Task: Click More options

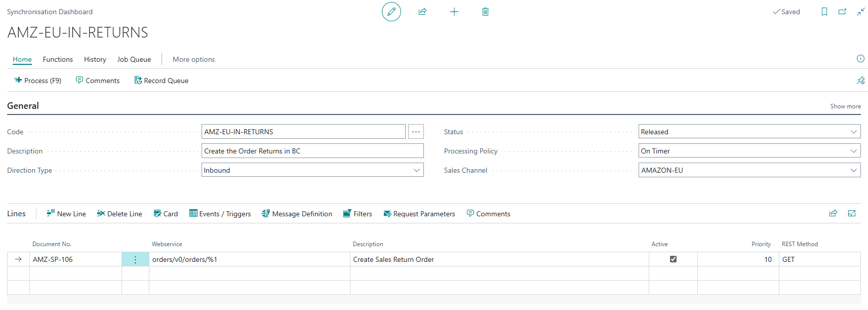Action: 194,59
